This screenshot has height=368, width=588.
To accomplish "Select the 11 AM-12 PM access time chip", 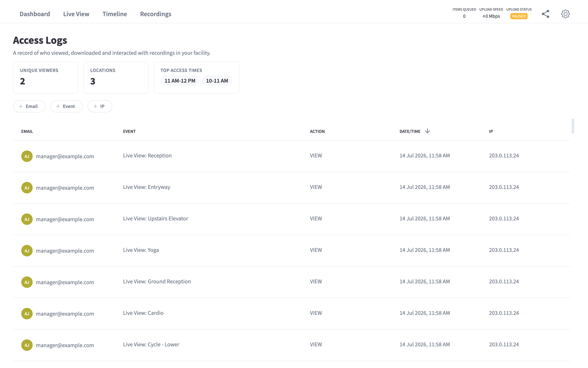I will coord(180,81).
